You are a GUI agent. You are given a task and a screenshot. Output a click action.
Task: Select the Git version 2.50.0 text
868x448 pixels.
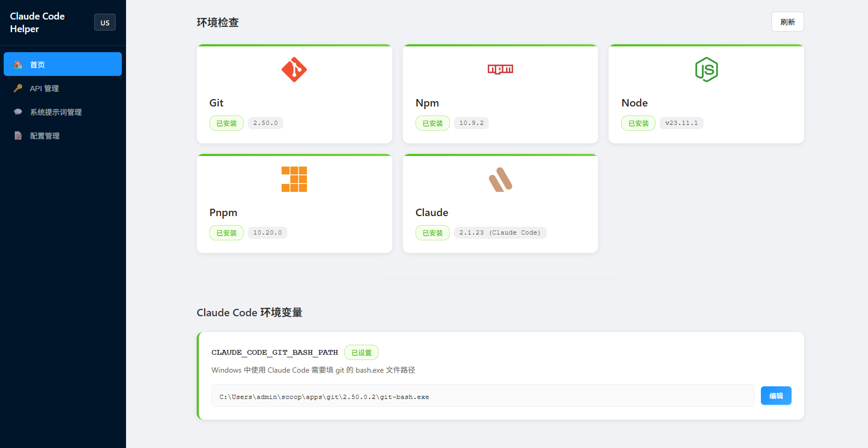265,123
